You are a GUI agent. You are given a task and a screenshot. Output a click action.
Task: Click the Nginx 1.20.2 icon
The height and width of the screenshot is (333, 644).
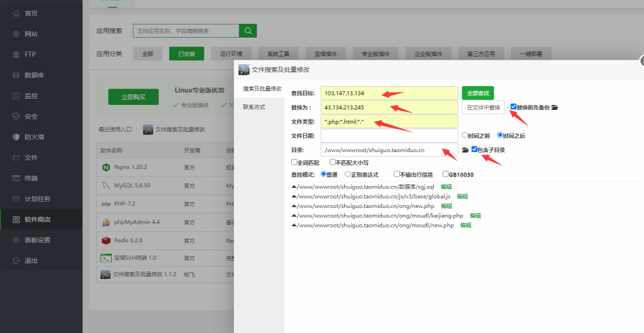coord(106,168)
